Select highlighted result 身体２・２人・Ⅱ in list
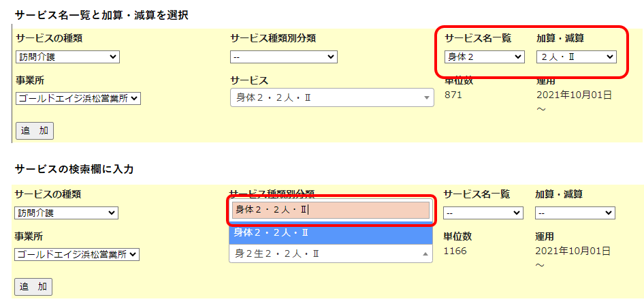 tap(331, 233)
